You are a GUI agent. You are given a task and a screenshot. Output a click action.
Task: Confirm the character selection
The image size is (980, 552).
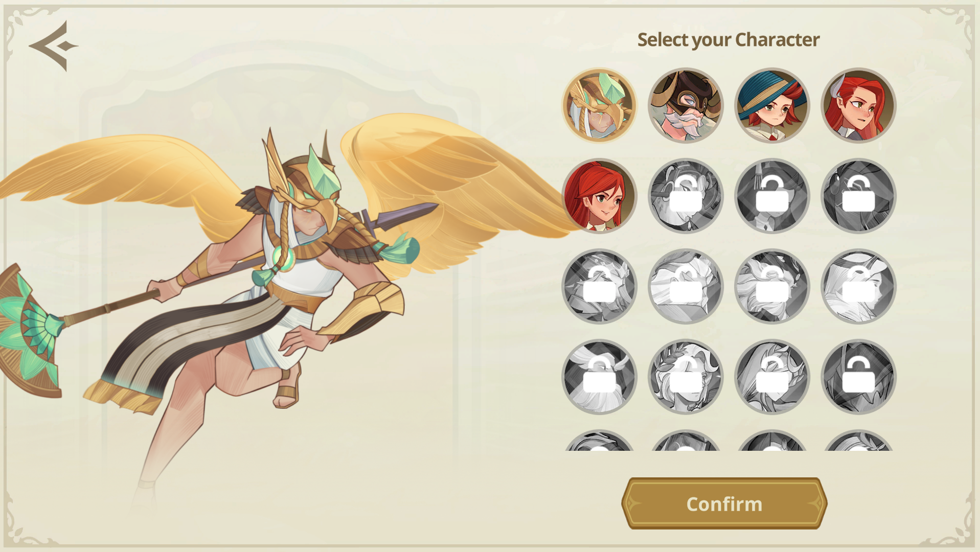click(x=724, y=503)
